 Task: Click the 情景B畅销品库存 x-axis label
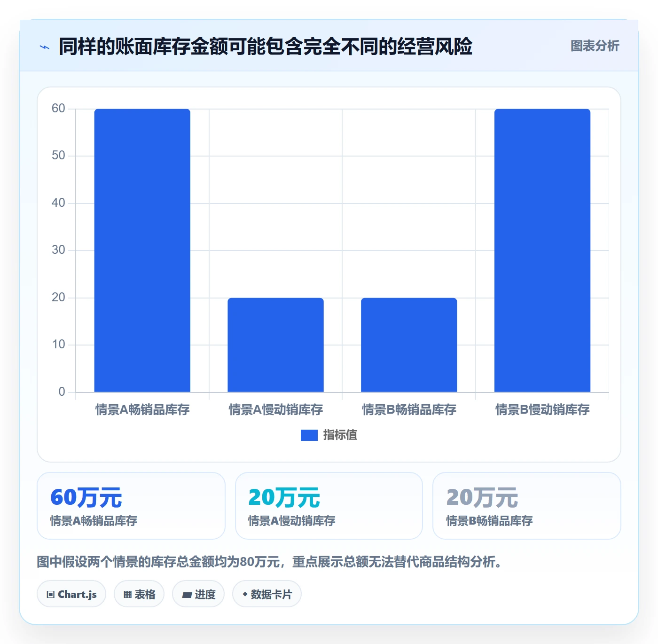(409, 410)
